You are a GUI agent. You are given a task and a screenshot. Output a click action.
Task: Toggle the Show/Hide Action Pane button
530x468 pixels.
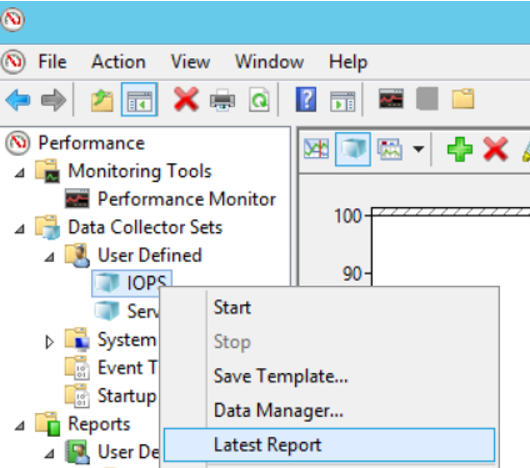(x=342, y=101)
